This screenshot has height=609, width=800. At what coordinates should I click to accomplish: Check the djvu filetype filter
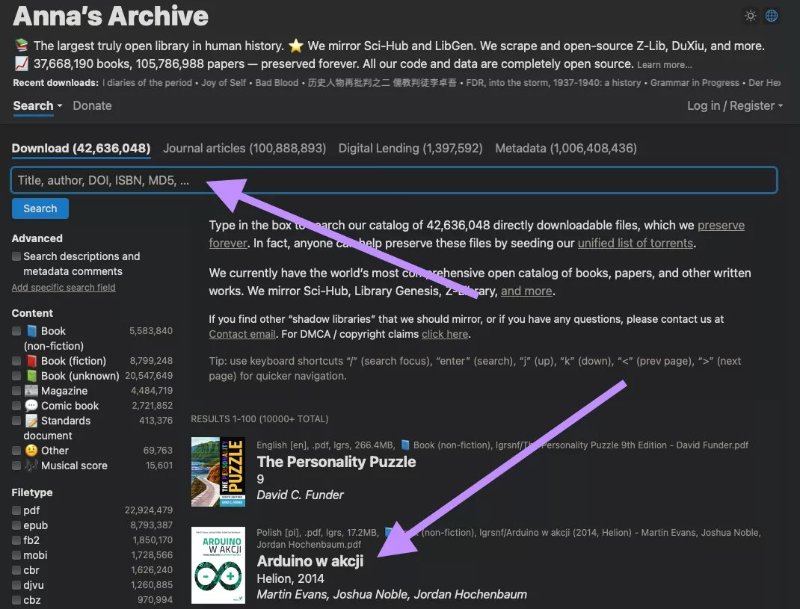tap(16, 583)
